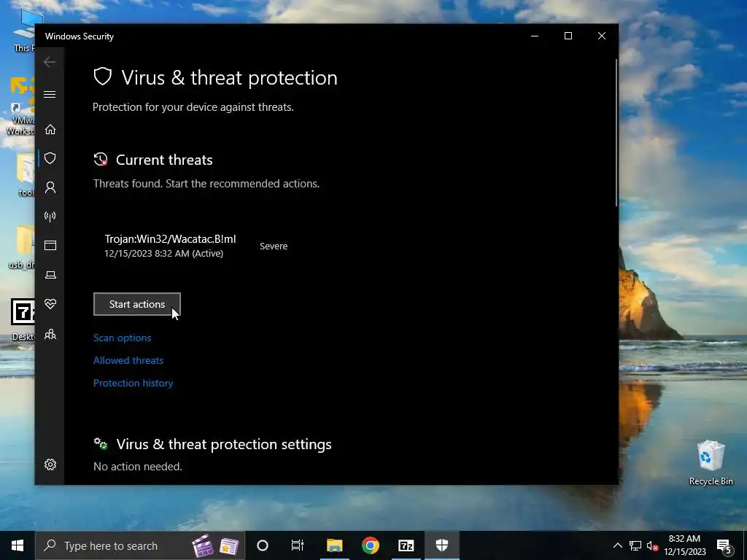
Task: Open the Windows Start menu
Action: coord(18,545)
